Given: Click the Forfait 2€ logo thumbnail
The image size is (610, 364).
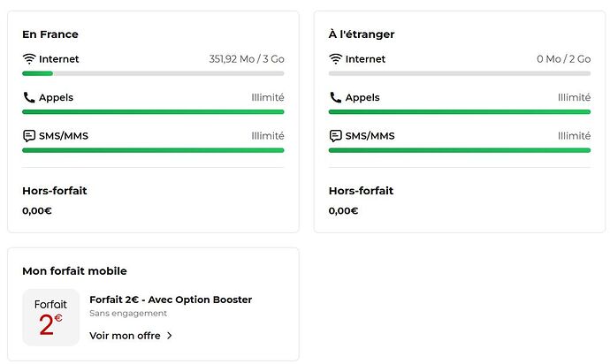Looking at the screenshot, I should pyautogui.click(x=51, y=317).
